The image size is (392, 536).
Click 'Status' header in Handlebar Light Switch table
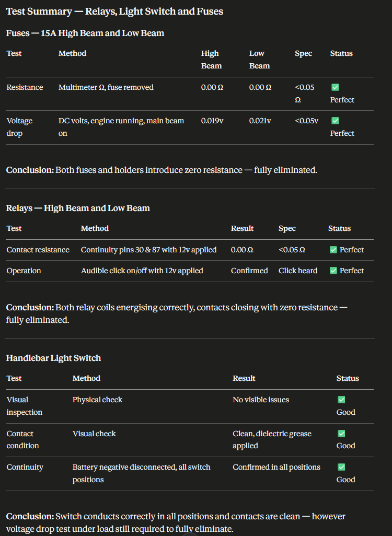(x=348, y=378)
